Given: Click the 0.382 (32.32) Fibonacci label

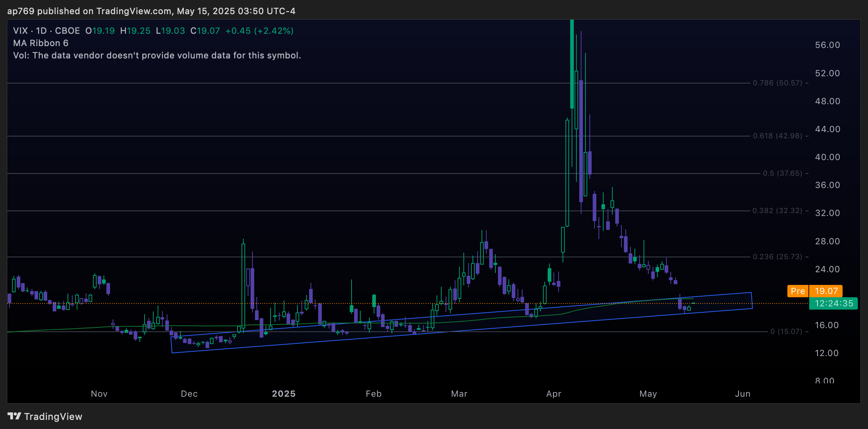Looking at the screenshot, I should pos(777,211).
